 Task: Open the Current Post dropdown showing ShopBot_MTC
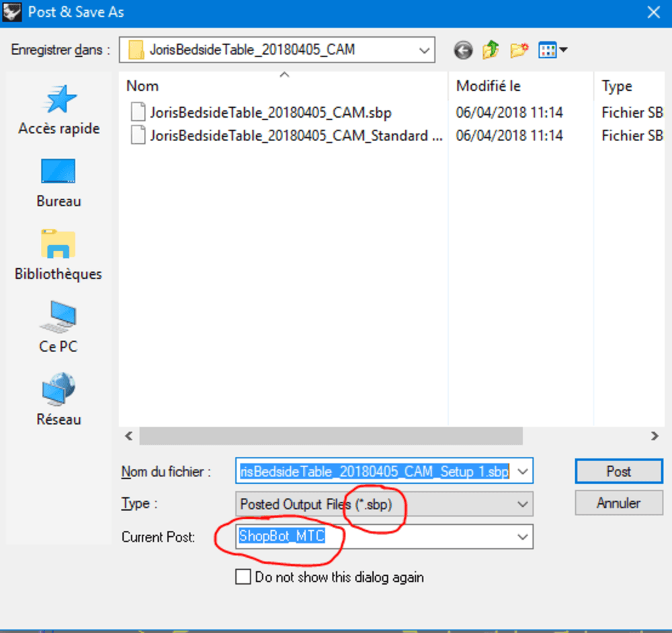coord(522,537)
